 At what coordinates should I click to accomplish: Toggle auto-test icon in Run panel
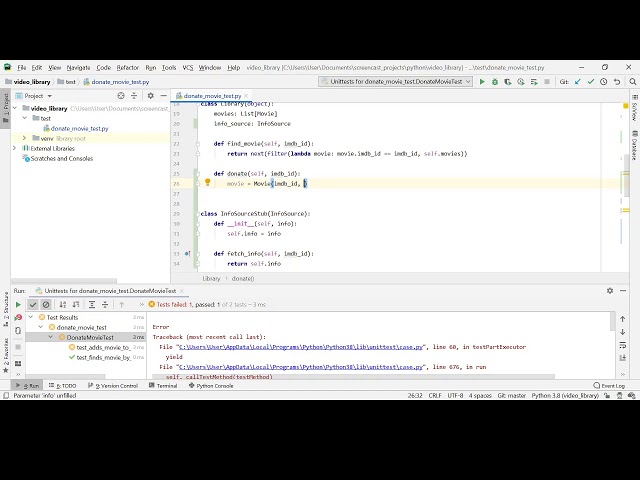tap(18, 331)
